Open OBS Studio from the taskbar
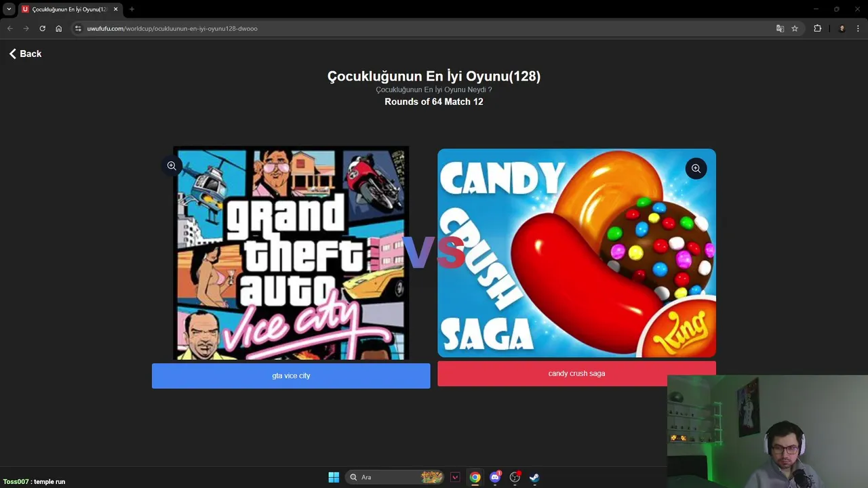The height and width of the screenshot is (488, 868). 515,477
